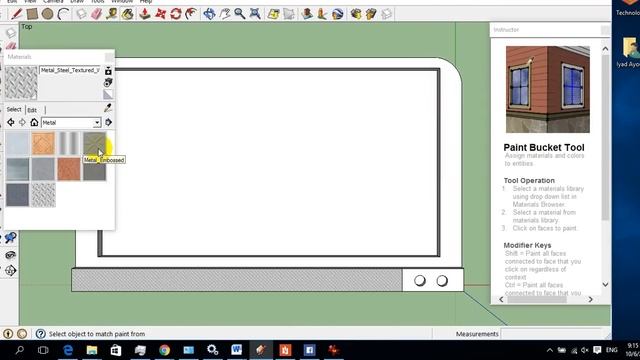Open Microsoft Edge from taskbar
The height and width of the screenshot is (360, 640).
[68, 350]
